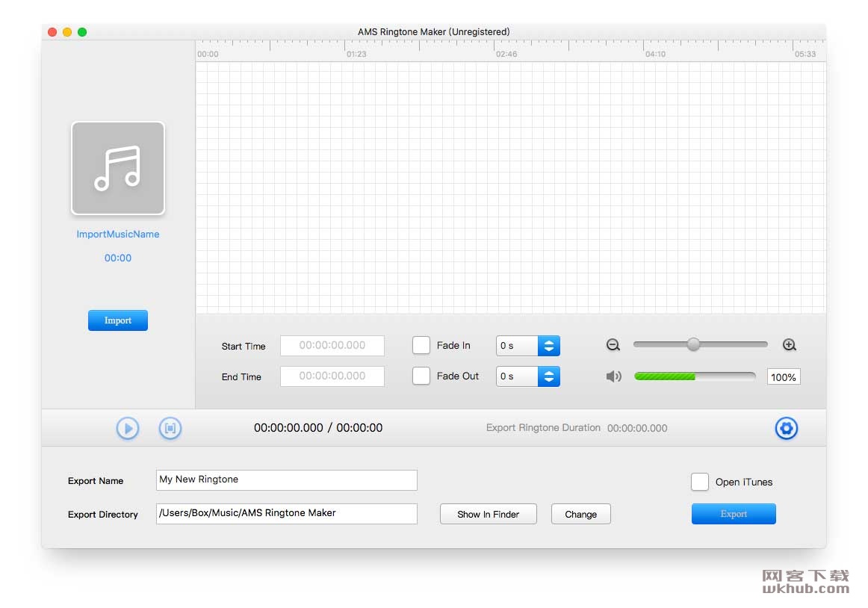Click the zoom out magnifier icon
This screenshot has height=608, width=868.
pos(613,345)
